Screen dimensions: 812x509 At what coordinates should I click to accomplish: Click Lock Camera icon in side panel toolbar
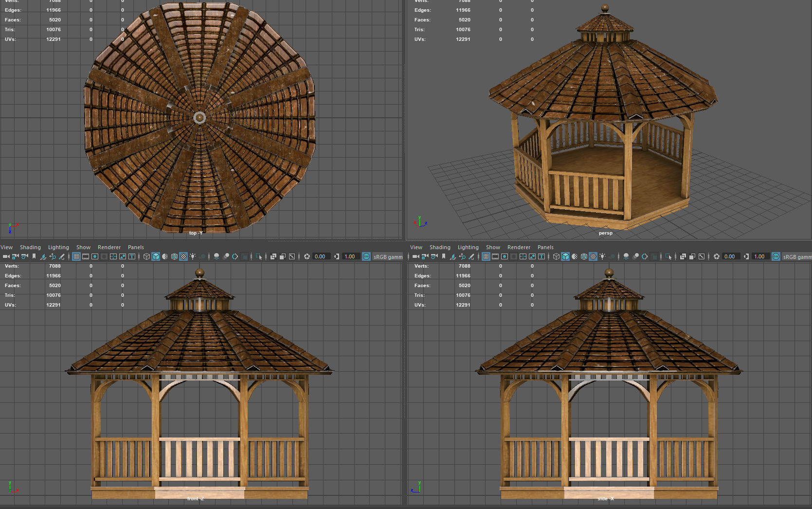click(x=425, y=256)
